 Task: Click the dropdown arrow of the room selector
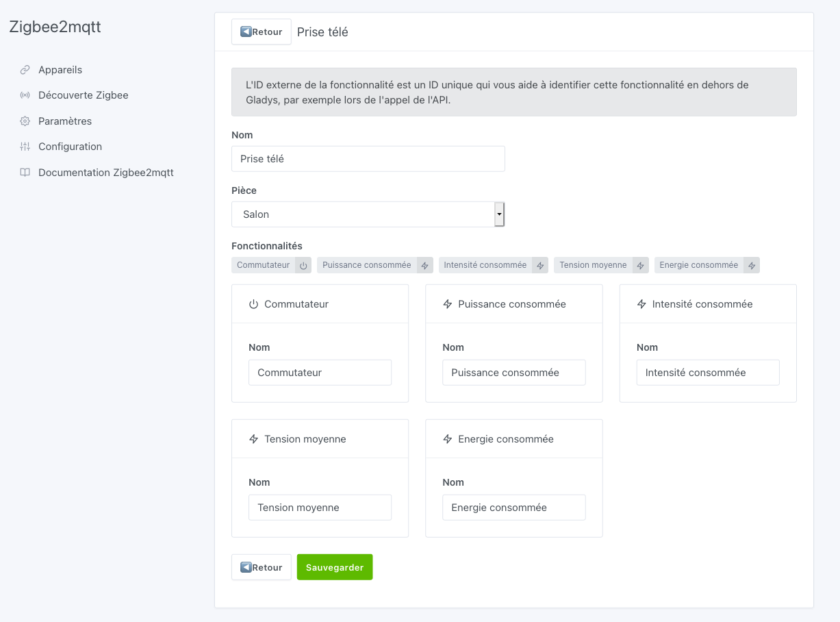[x=499, y=214]
